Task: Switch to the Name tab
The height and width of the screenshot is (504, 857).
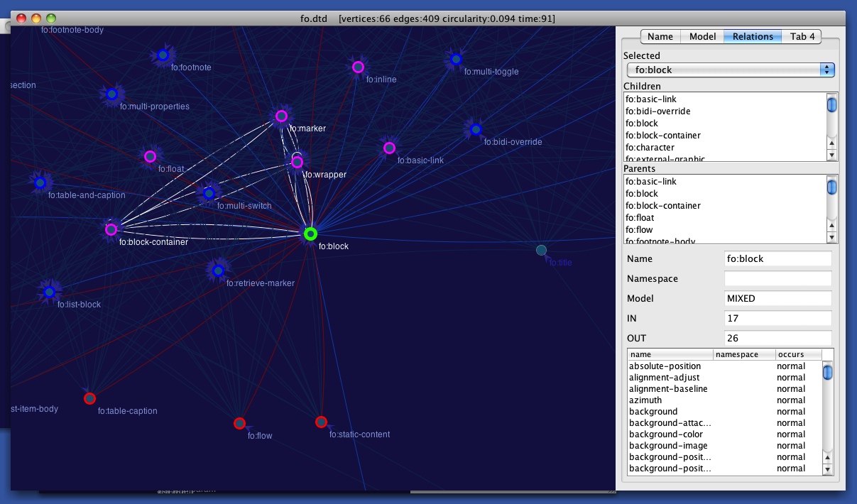Action: [x=660, y=36]
